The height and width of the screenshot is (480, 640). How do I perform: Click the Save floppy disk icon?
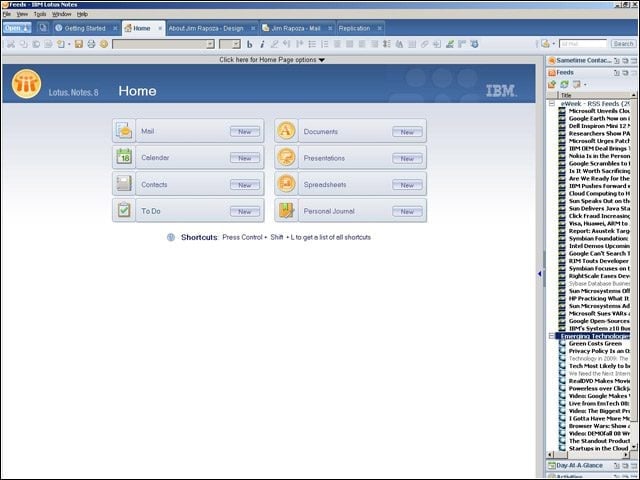tap(79, 44)
